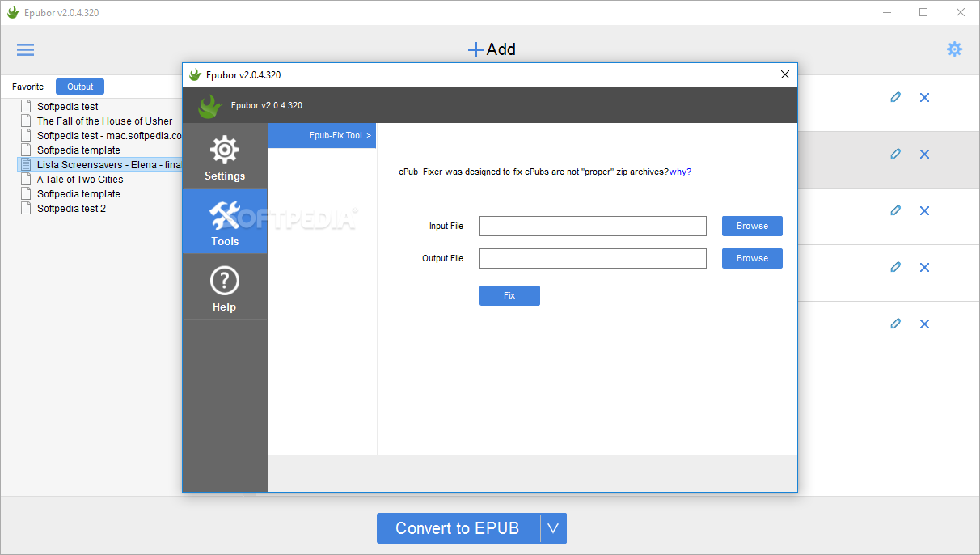This screenshot has height=555, width=980.
Task: Remove the fourth book row with X icon
Action: click(x=924, y=267)
